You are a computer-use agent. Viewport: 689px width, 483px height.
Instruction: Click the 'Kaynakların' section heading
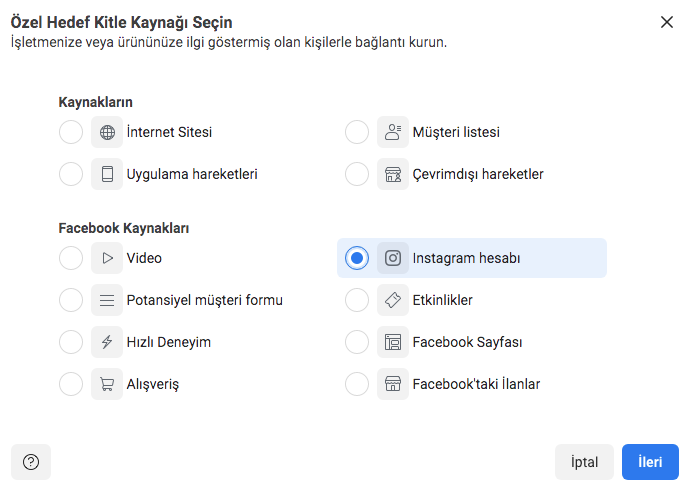point(95,102)
